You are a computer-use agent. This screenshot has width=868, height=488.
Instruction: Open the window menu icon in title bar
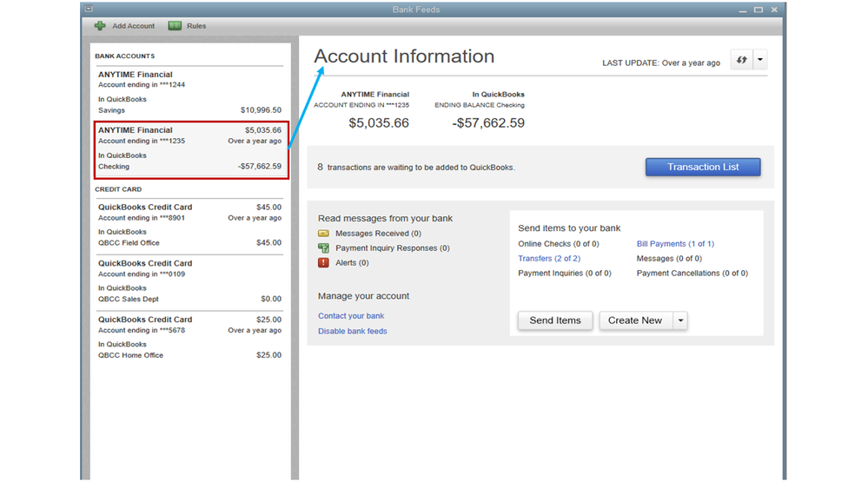[x=89, y=10]
